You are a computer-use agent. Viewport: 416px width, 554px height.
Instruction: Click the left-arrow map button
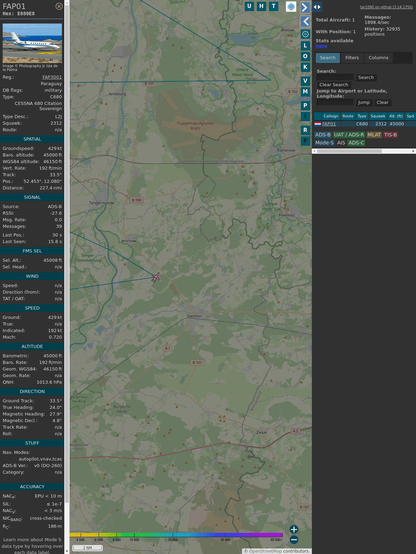click(305, 21)
